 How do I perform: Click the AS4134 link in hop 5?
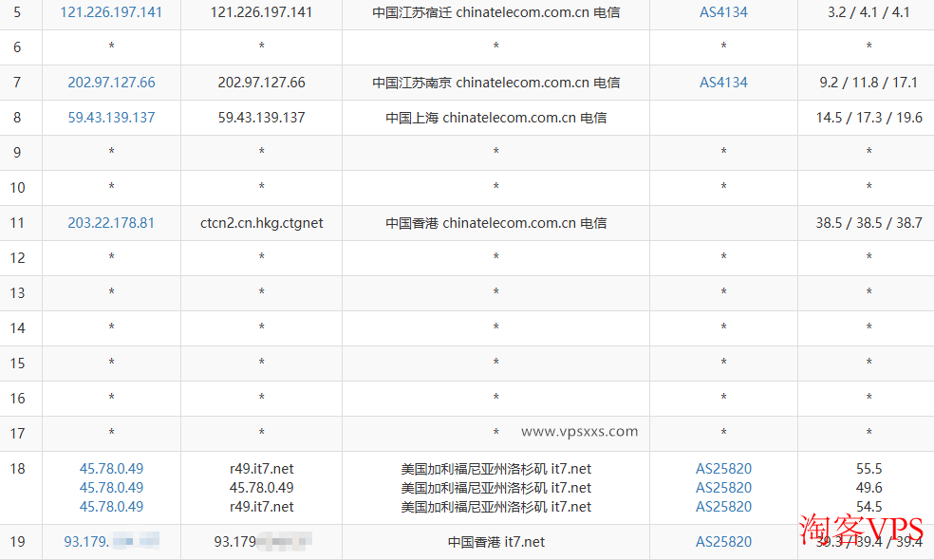point(723,12)
